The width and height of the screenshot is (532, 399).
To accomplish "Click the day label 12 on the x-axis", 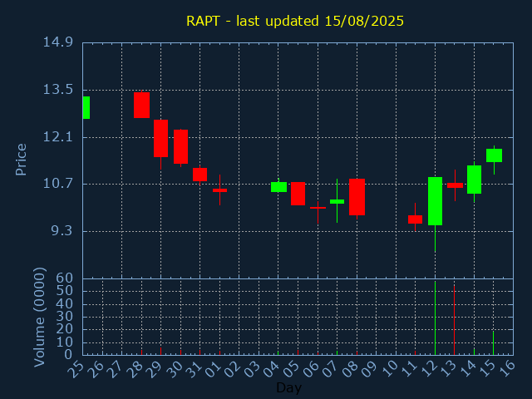I will pos(428,368).
